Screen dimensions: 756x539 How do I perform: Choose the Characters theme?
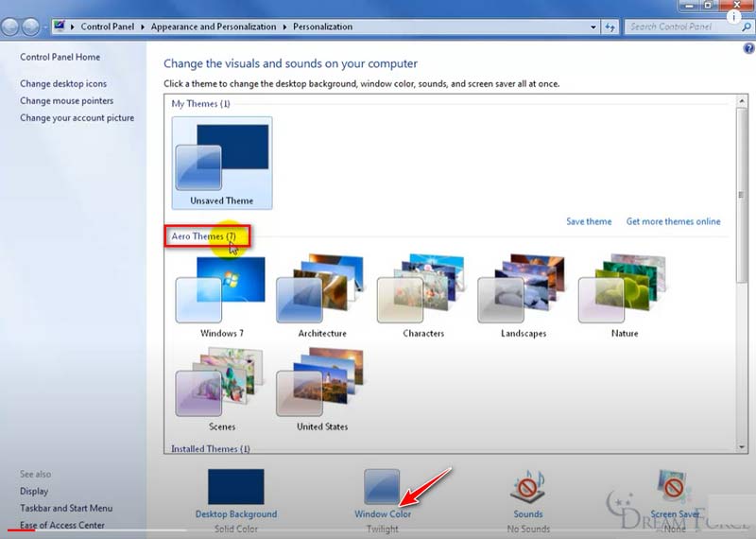(x=422, y=296)
